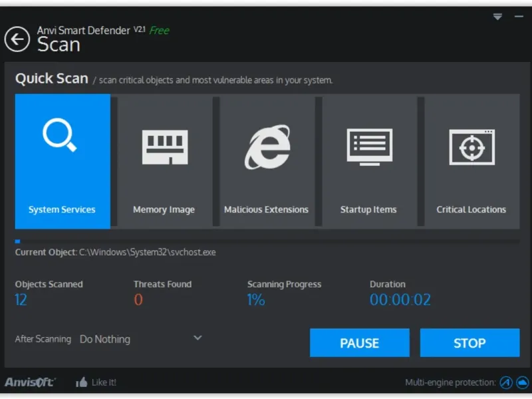Click the Critical Locations label

click(x=471, y=209)
